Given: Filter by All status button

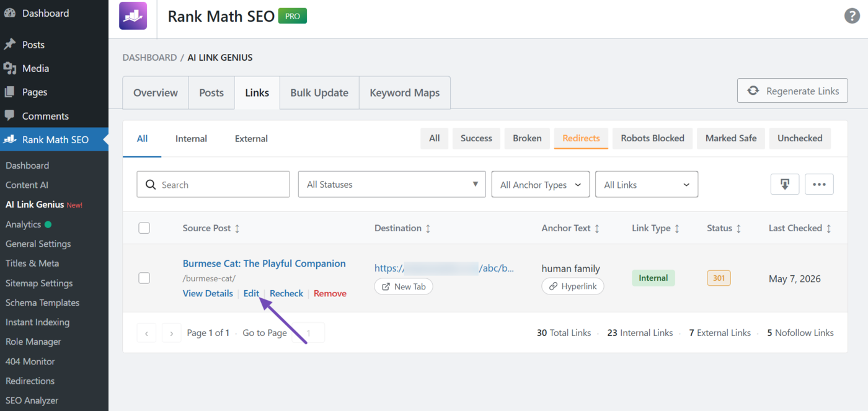Looking at the screenshot, I should [435, 138].
